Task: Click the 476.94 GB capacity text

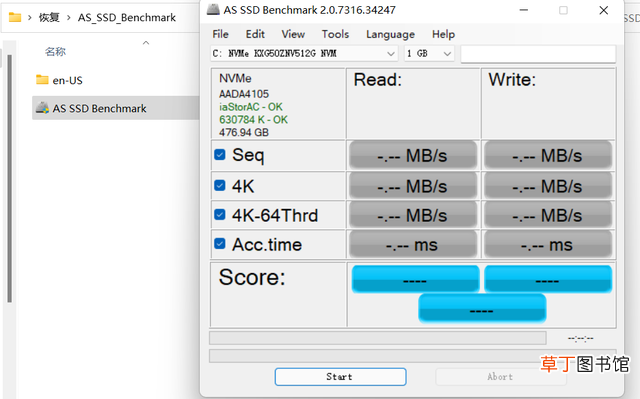Action: point(244,132)
